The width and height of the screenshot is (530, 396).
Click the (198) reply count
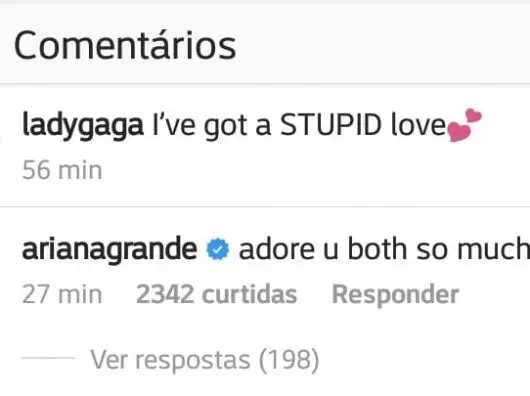click(x=289, y=360)
